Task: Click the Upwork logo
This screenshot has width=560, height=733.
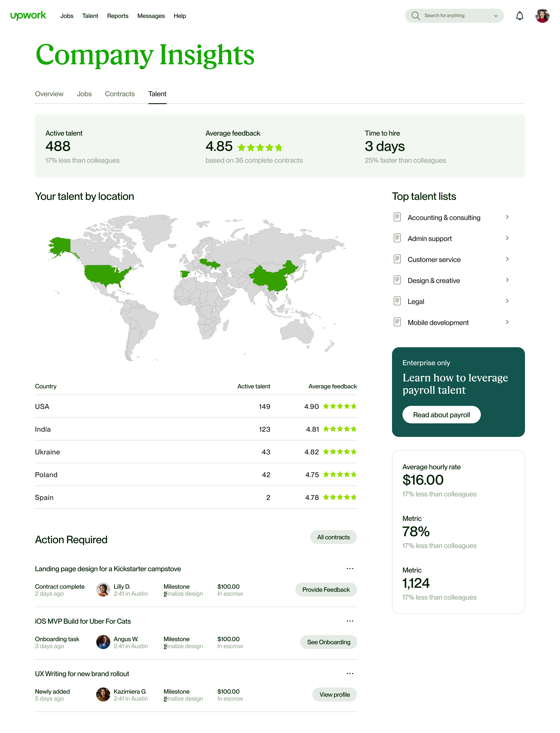Action: coord(28,16)
